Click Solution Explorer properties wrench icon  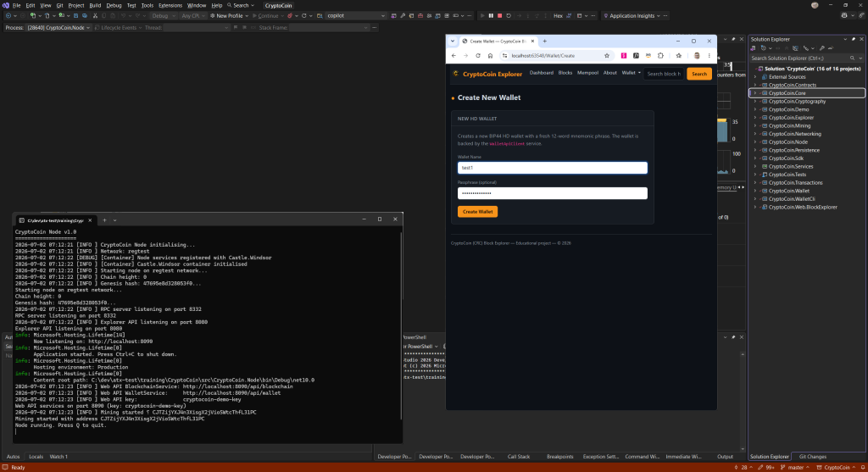(x=822, y=48)
